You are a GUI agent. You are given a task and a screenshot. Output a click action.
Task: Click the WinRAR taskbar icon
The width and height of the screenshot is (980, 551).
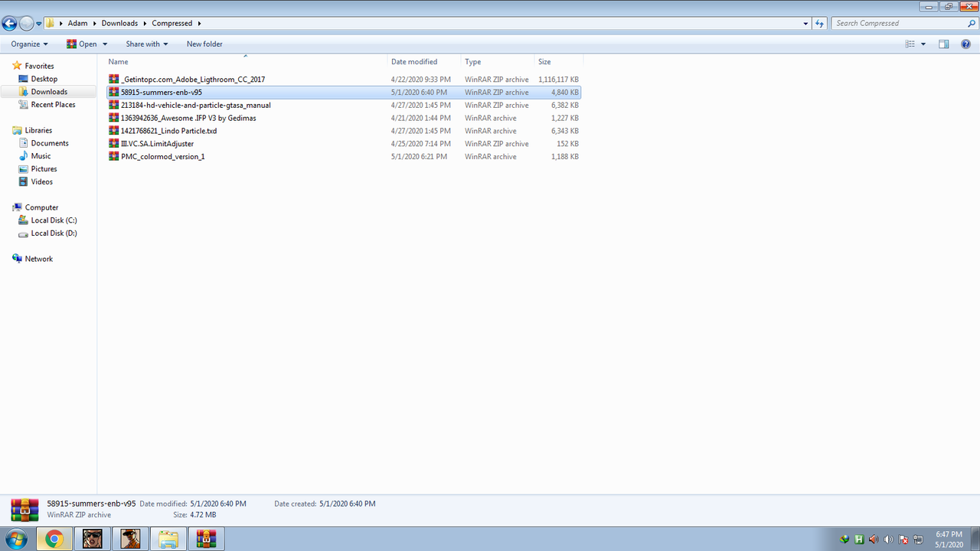207,540
